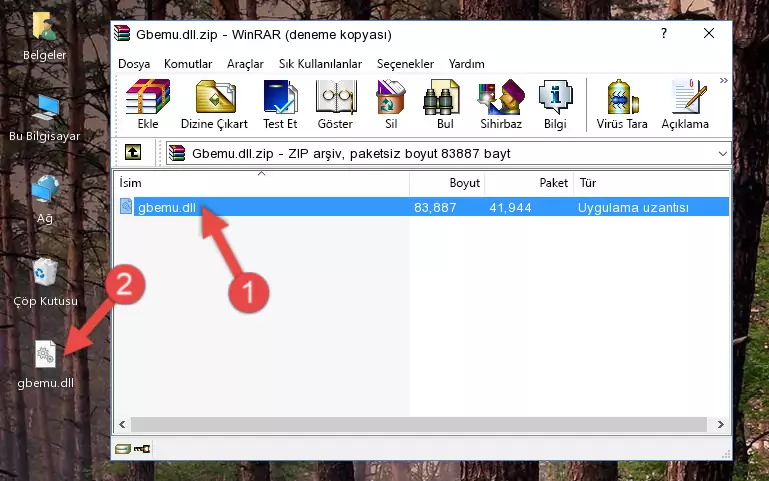Select the Ağ network desktop icon
769x481 pixels.
pos(45,200)
